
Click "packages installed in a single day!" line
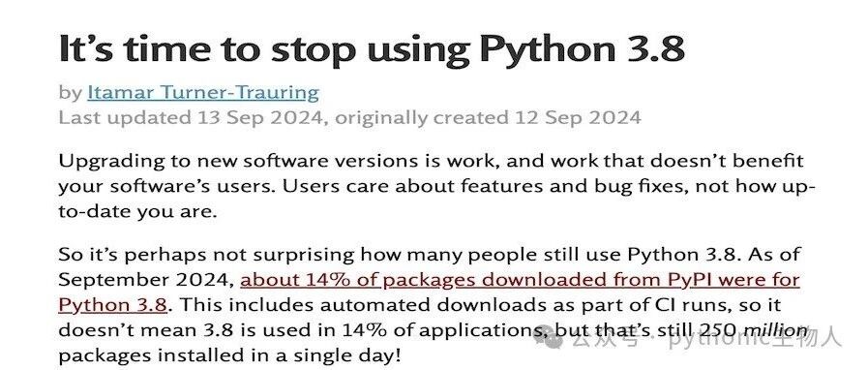(x=229, y=355)
